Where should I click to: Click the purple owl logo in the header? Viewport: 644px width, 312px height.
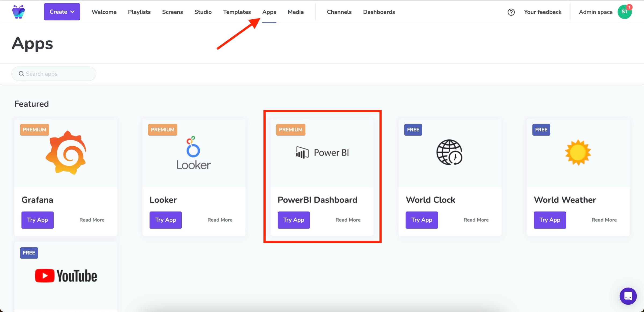point(19,12)
